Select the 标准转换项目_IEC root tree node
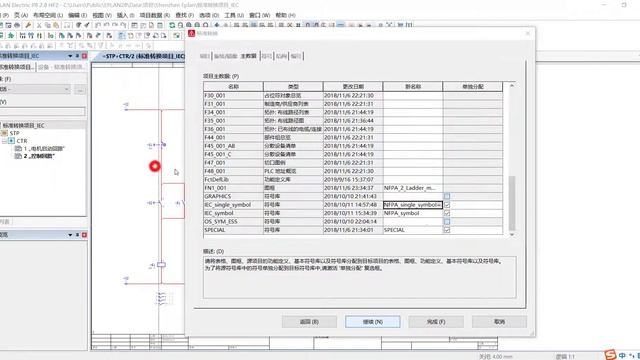 click(x=24, y=125)
